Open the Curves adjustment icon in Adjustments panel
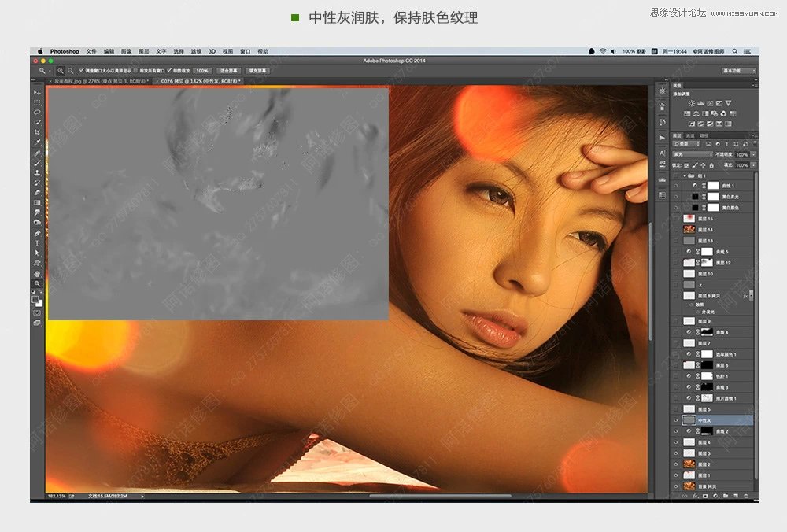Image resolution: width=787 pixels, height=532 pixels. pyautogui.click(x=711, y=103)
